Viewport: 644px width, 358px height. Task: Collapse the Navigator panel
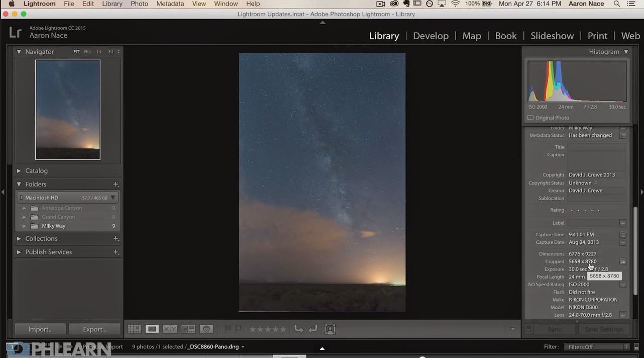point(19,51)
